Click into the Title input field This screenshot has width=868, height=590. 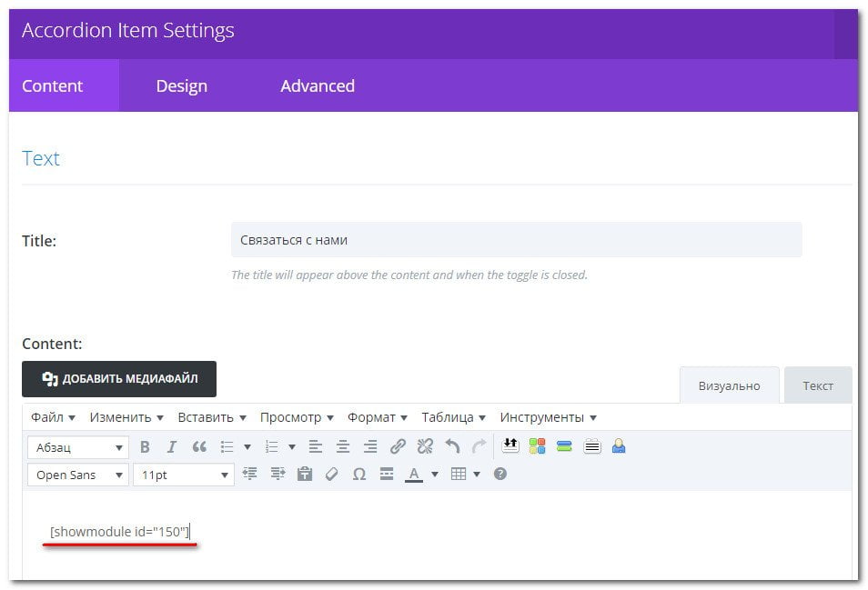[516, 240]
